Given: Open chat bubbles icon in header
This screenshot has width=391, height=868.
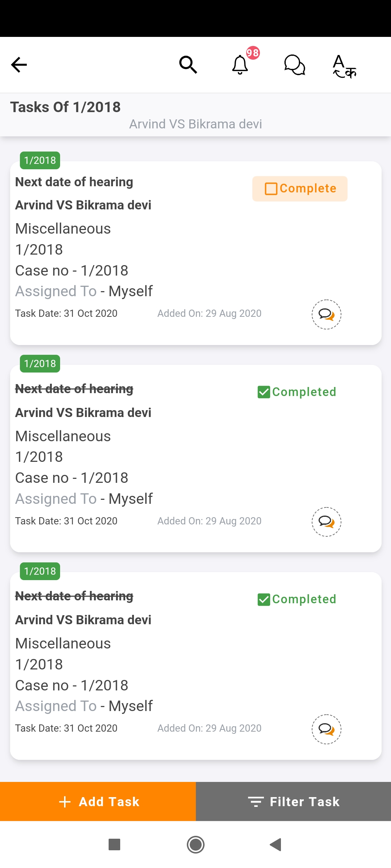Looking at the screenshot, I should (294, 65).
